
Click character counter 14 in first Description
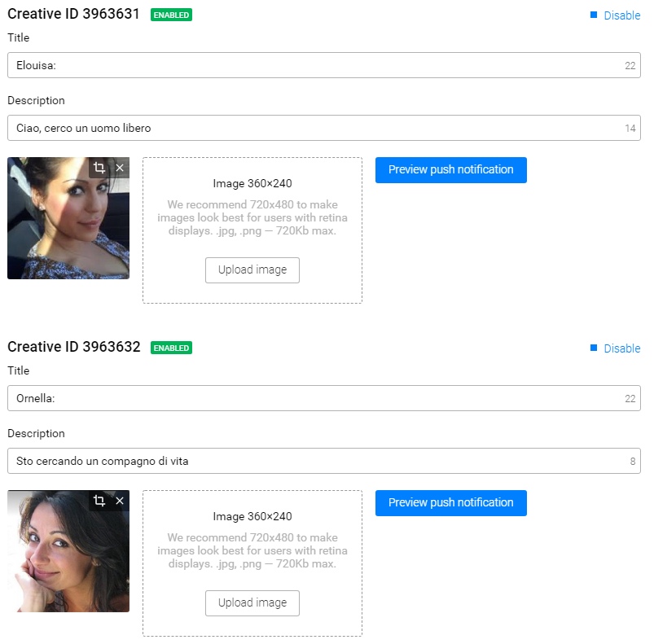(x=630, y=129)
